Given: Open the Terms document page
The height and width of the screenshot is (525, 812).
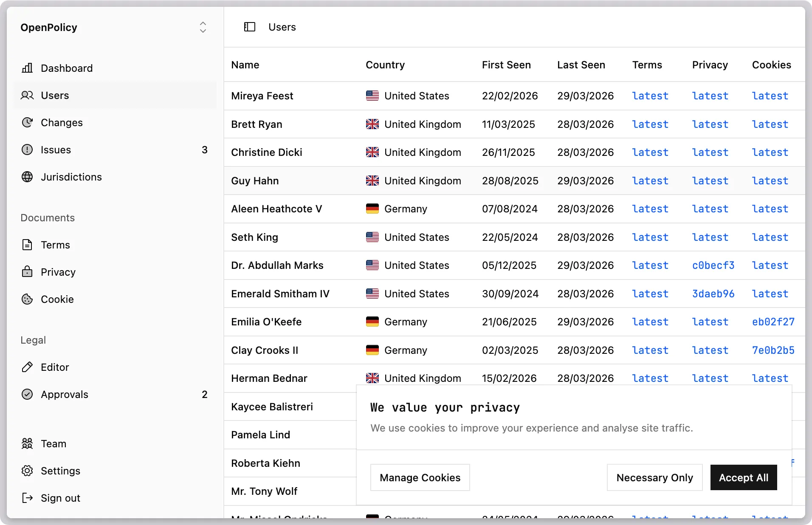Looking at the screenshot, I should [x=55, y=245].
